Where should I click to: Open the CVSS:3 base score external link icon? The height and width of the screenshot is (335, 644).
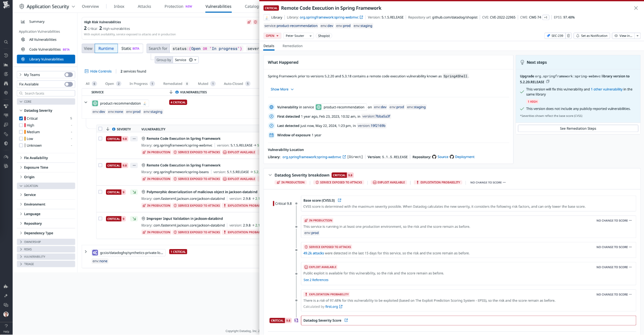pyautogui.click(x=340, y=200)
